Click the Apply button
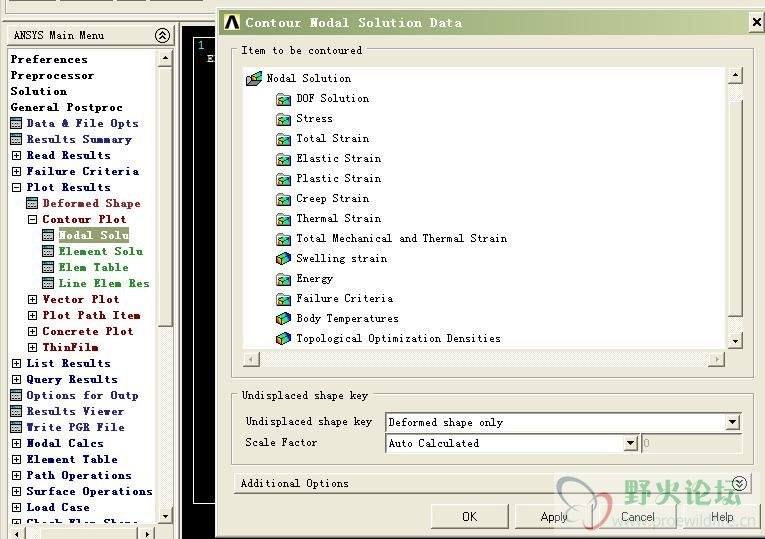 coord(554,517)
